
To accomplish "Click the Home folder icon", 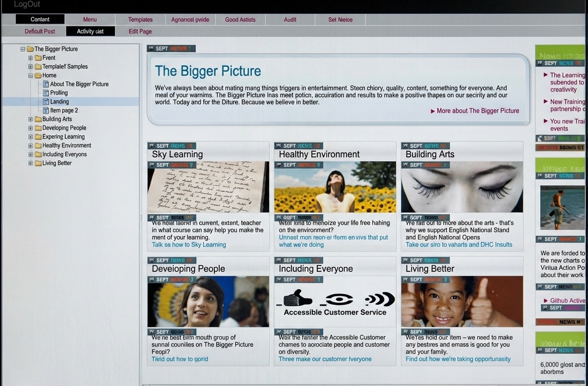I will pyautogui.click(x=38, y=75).
